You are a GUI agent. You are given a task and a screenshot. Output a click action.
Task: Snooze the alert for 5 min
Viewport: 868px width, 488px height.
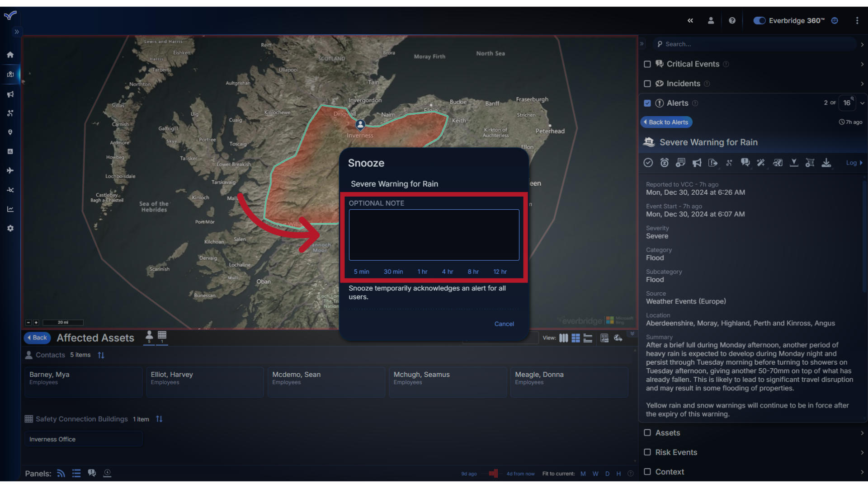[361, 272]
